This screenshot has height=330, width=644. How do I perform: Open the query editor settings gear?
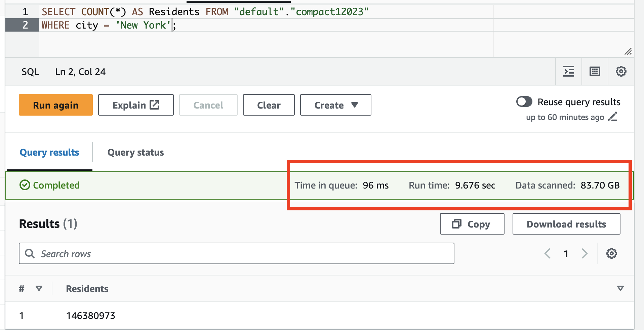pyautogui.click(x=621, y=71)
